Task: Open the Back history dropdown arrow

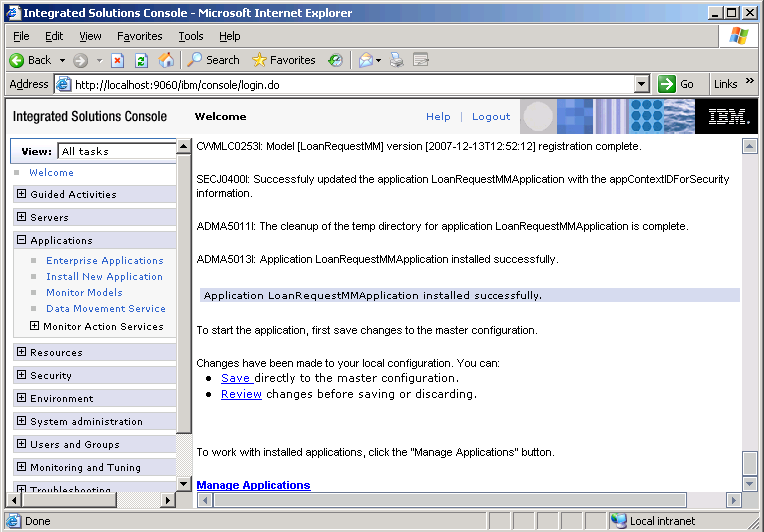Action: (x=62, y=60)
